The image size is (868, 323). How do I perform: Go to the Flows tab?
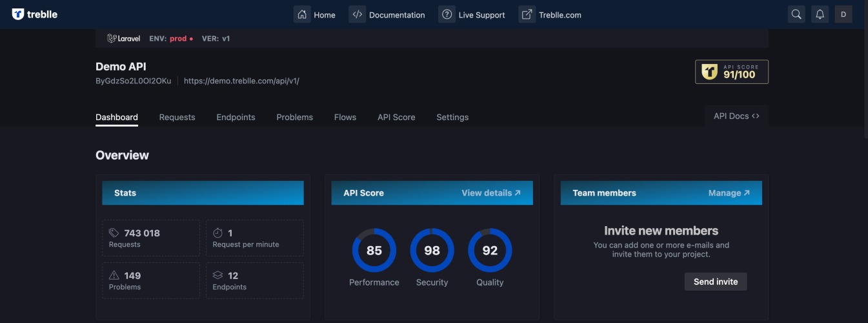(345, 117)
